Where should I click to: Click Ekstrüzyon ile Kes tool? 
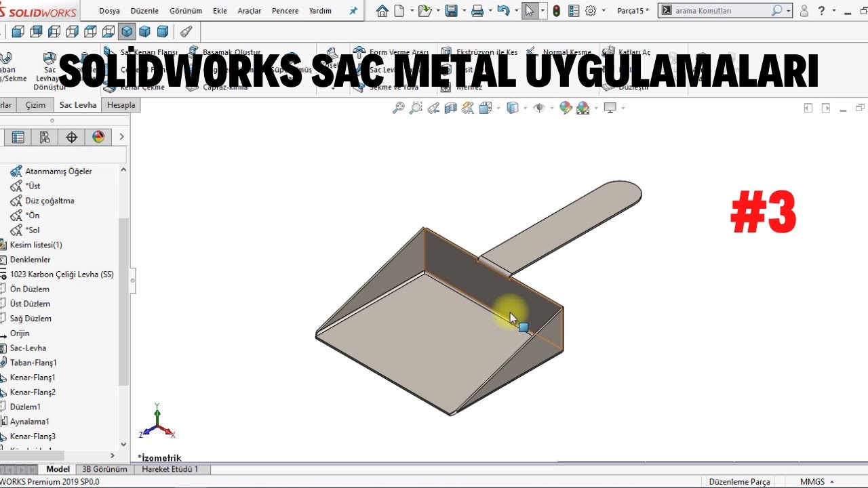(x=479, y=52)
